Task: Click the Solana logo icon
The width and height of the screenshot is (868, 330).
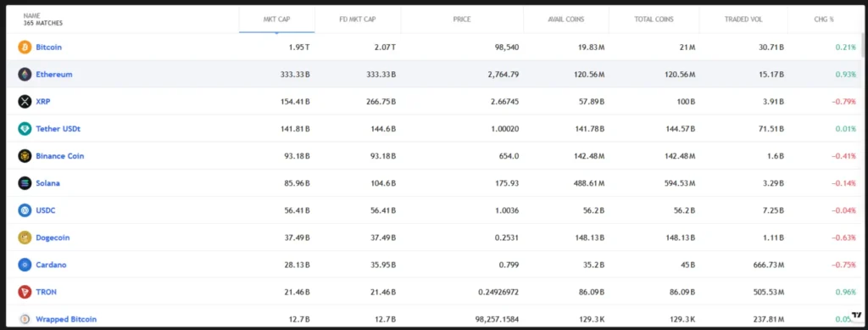Action: (x=25, y=182)
